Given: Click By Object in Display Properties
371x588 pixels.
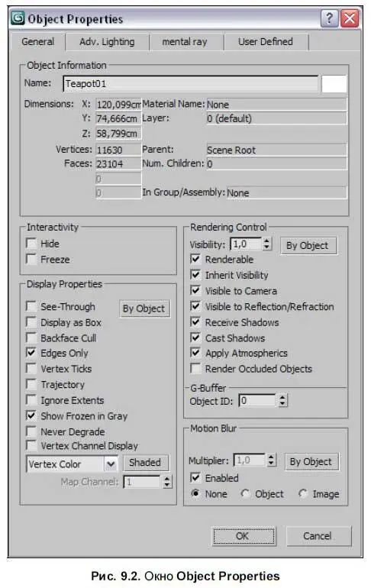Looking at the screenshot, I should click(144, 309).
